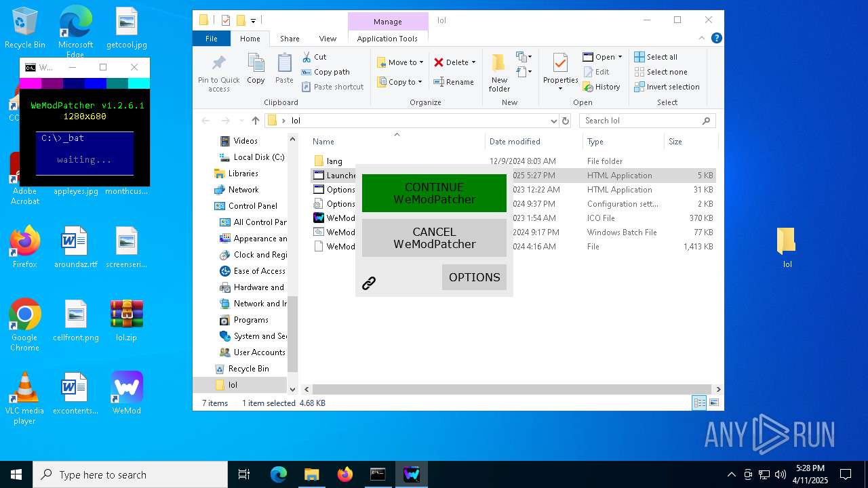Click the Refresh button beside the address bar
This screenshot has height=488, width=868.
pos(566,121)
